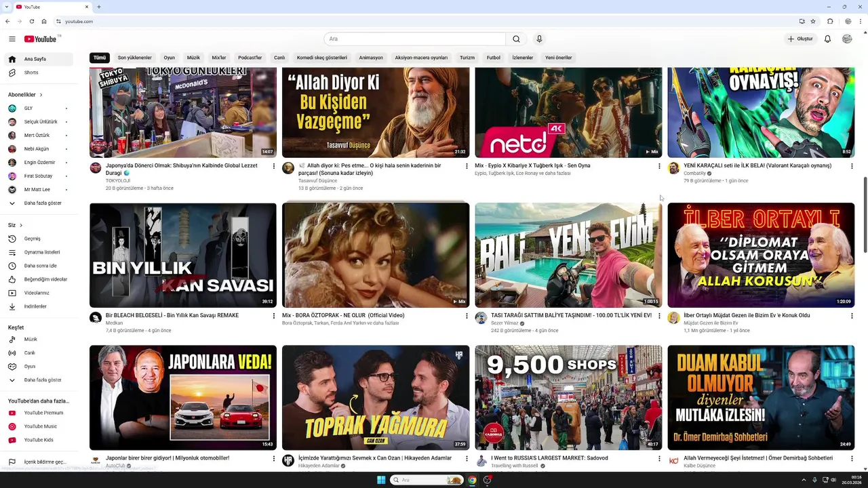The width and height of the screenshot is (868, 488).
Task: Open options menu for Sen Oyna mix
Action: (x=659, y=166)
